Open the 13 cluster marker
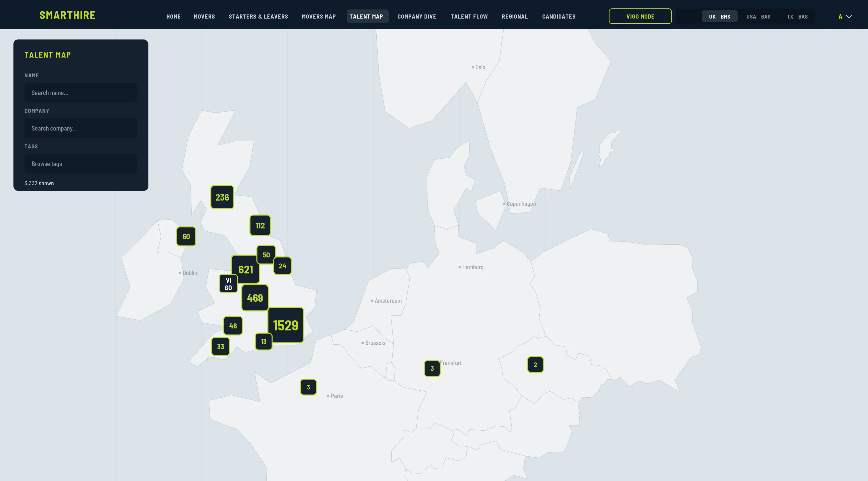This screenshot has height=481, width=868. [264, 342]
